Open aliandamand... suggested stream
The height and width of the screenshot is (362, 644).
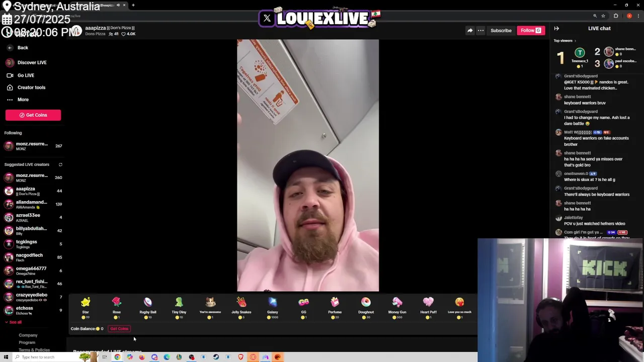pyautogui.click(x=33, y=204)
